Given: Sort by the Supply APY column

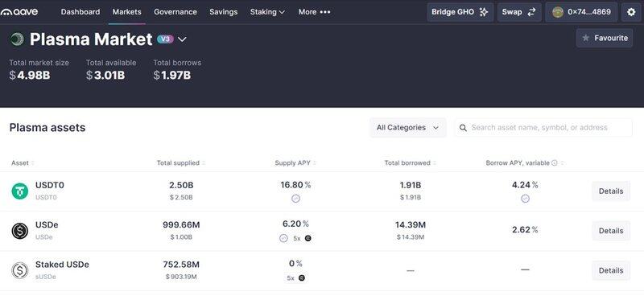Looking at the screenshot, I should click(295, 163).
